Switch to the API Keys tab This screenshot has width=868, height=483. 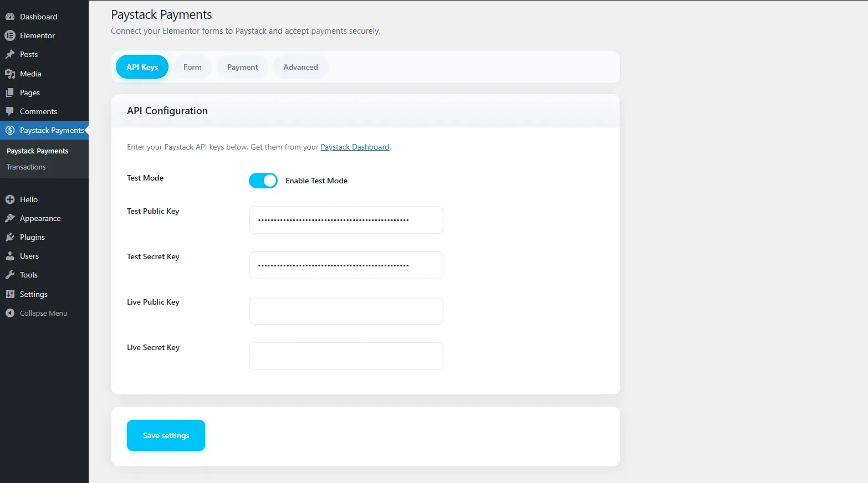tap(142, 67)
